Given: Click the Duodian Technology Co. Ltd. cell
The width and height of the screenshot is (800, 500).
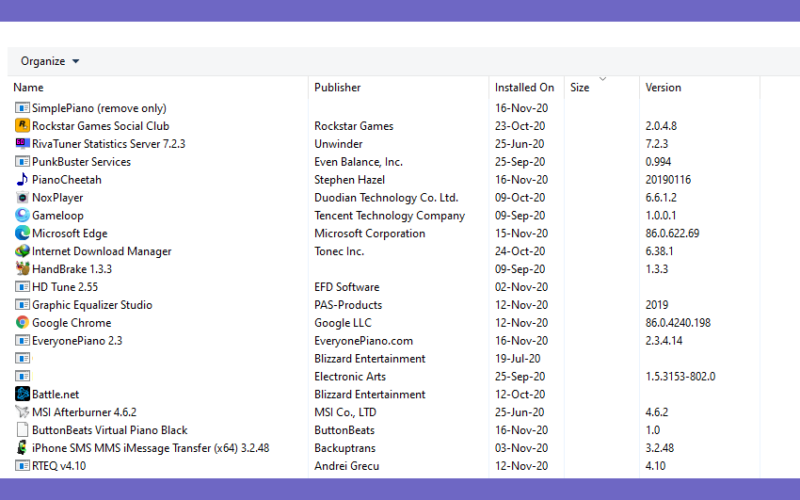Looking at the screenshot, I should pos(386,197).
